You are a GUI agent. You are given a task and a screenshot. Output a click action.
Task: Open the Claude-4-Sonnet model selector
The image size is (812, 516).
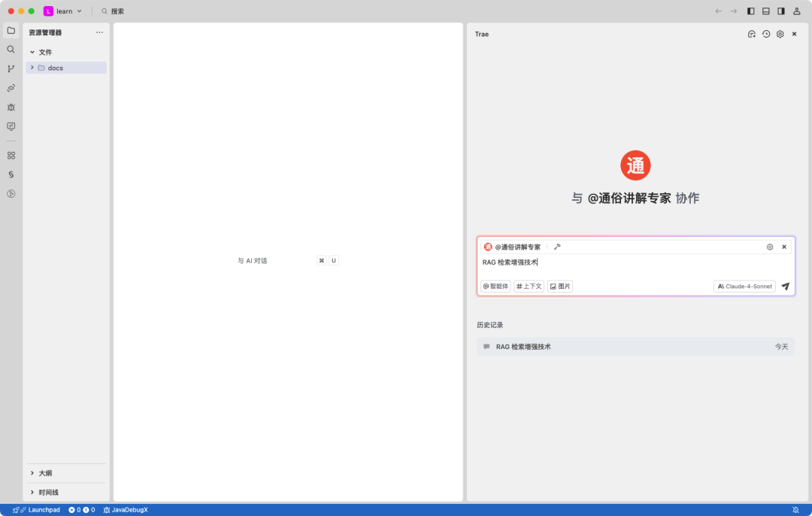[x=744, y=286]
